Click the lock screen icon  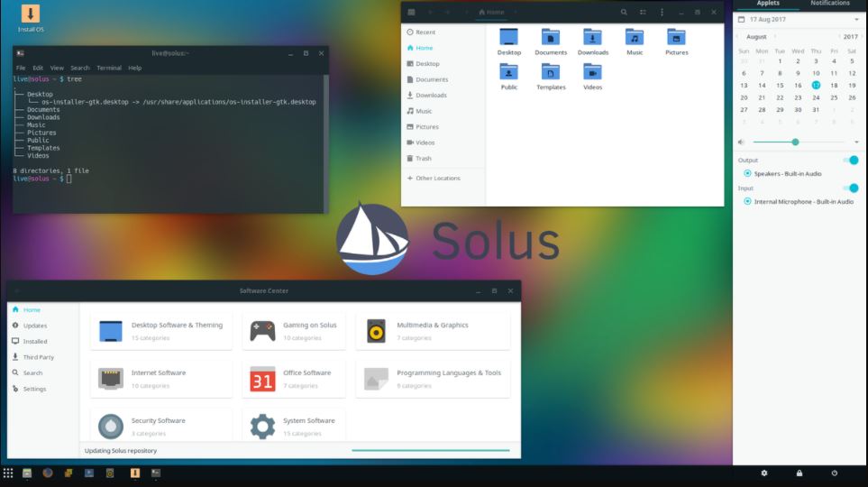799,473
